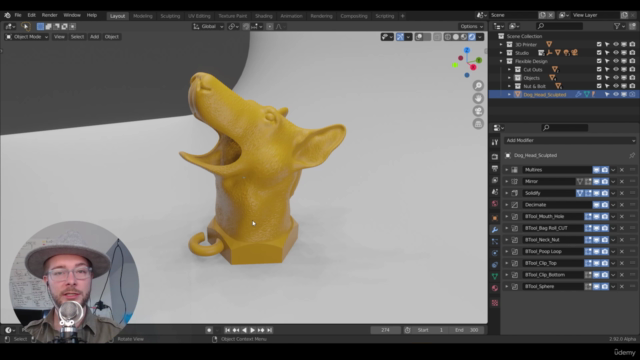This screenshot has height=360, width=640.
Task: Select the tweak cursor tool icon
Action: coord(25,27)
